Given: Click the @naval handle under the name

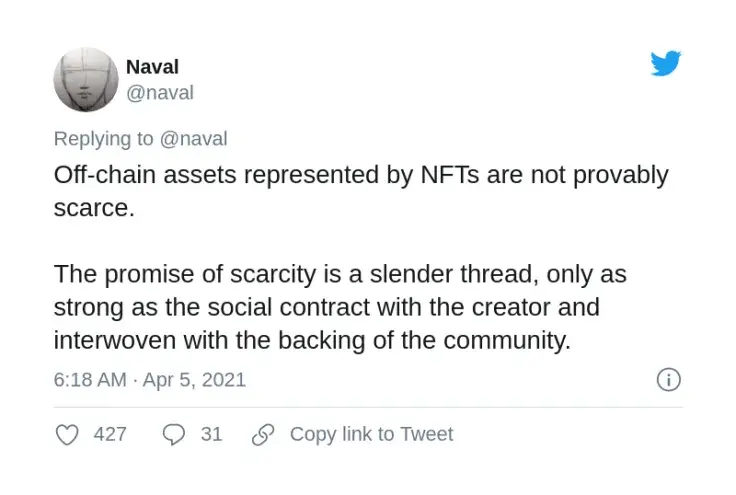Looking at the screenshot, I should [x=159, y=93].
